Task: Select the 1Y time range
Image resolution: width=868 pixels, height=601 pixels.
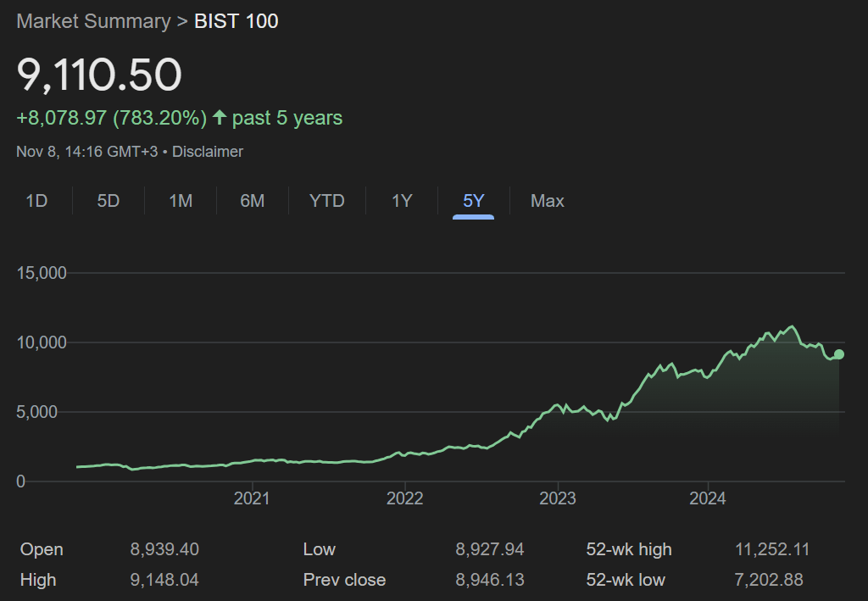Action: click(401, 201)
